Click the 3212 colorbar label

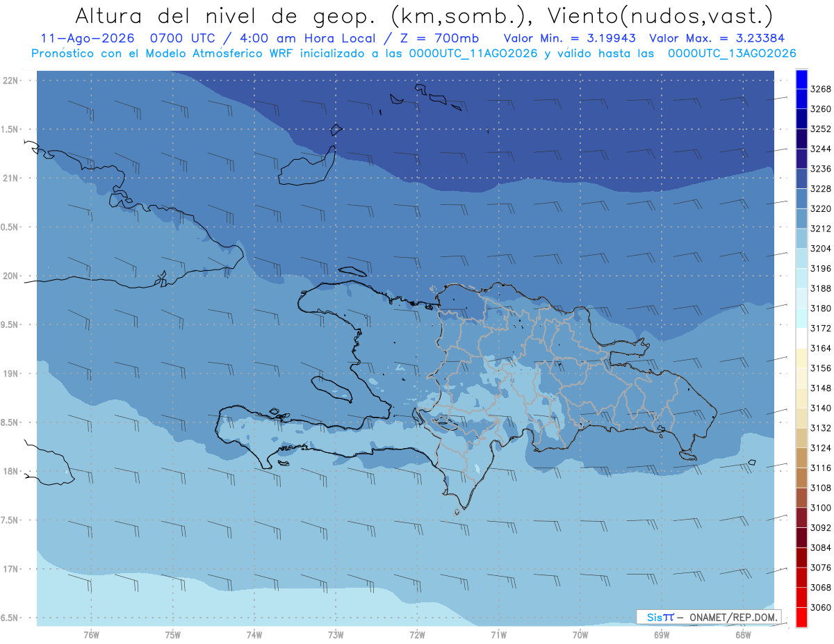pos(821,229)
